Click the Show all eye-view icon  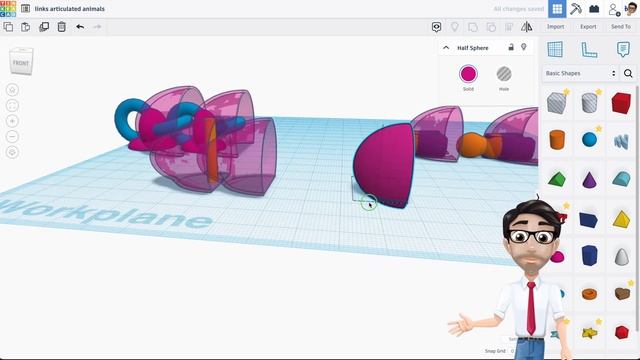tap(436, 27)
